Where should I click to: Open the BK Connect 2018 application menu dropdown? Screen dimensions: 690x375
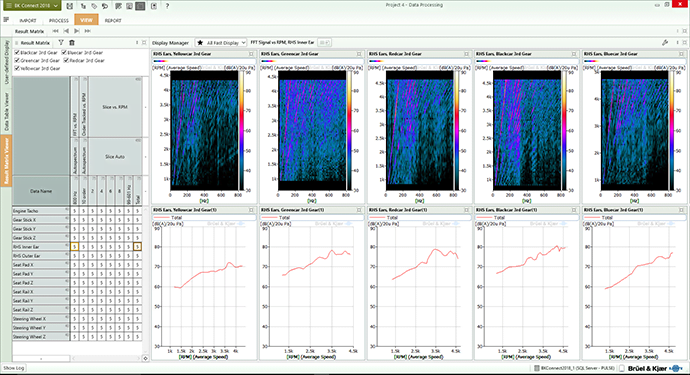[31, 6]
